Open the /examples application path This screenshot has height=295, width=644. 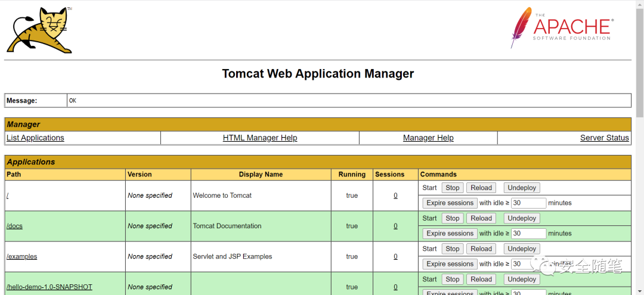tap(22, 256)
